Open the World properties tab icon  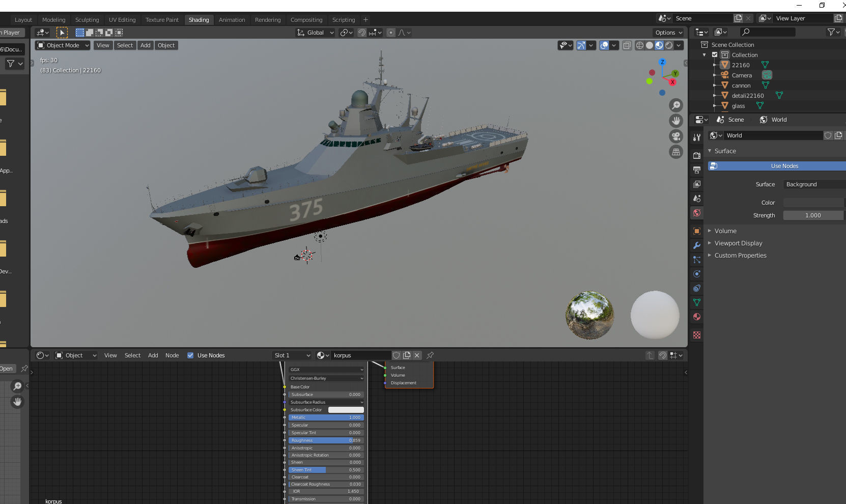click(697, 213)
